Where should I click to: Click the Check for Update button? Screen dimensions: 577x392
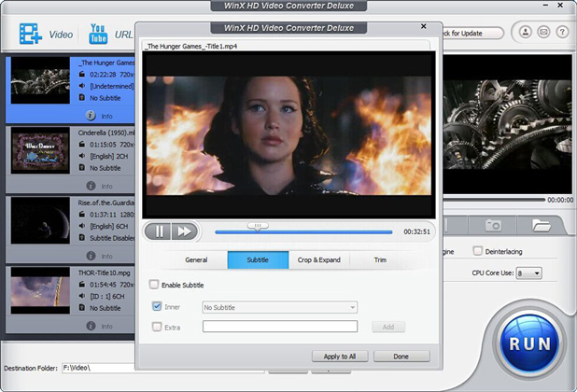472,33
